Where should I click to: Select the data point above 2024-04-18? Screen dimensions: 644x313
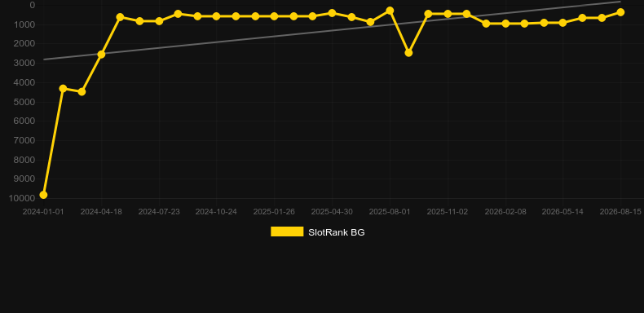tap(101, 55)
